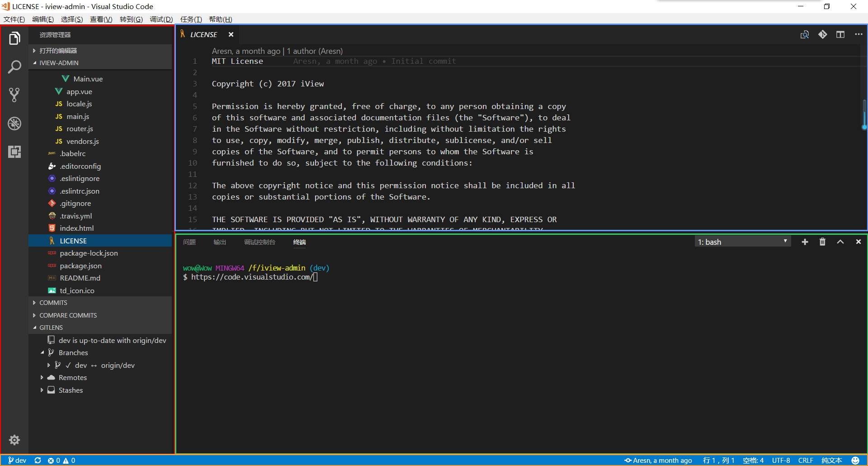Click the dev branch status bar item
The height and width of the screenshot is (466, 868).
[x=17, y=460]
